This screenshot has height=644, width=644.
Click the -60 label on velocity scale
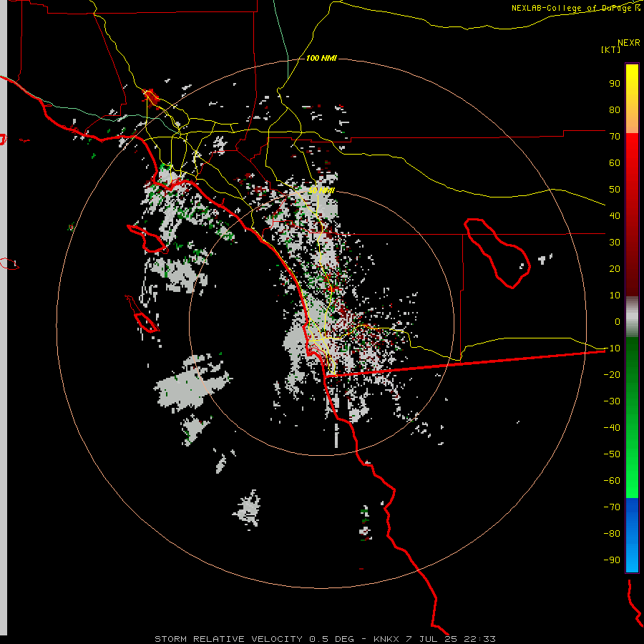pos(612,481)
